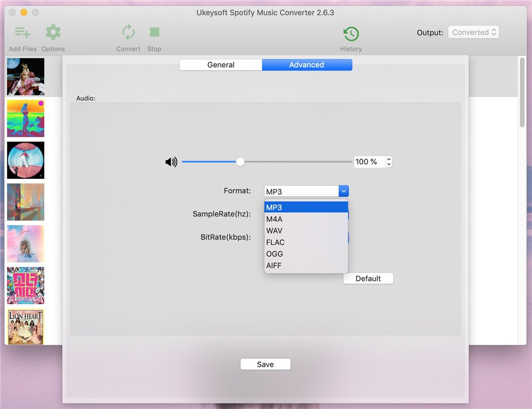Click the BitRate(kbps) label

226,237
